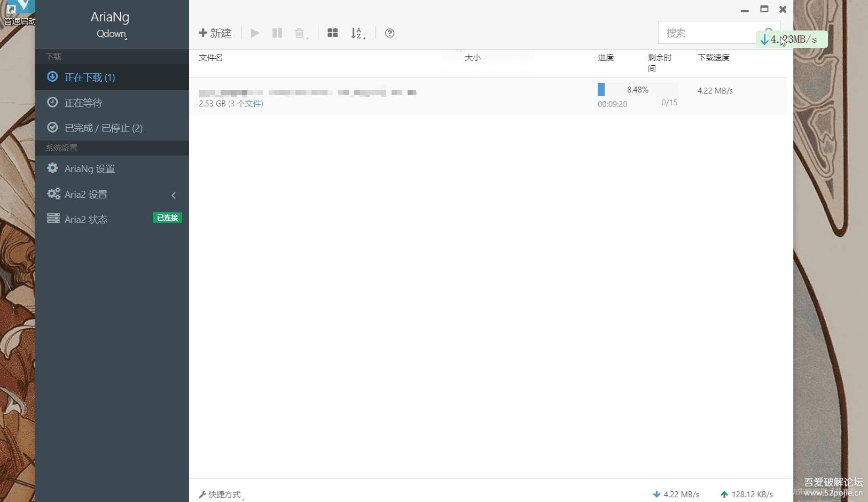
Task: Click the global download speed indicator
Action: tap(676, 495)
